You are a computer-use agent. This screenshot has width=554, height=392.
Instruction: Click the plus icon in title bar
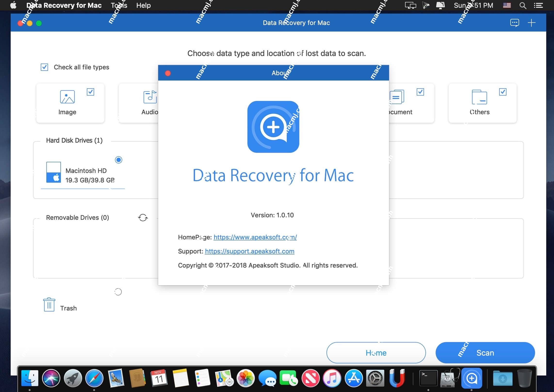(x=531, y=23)
